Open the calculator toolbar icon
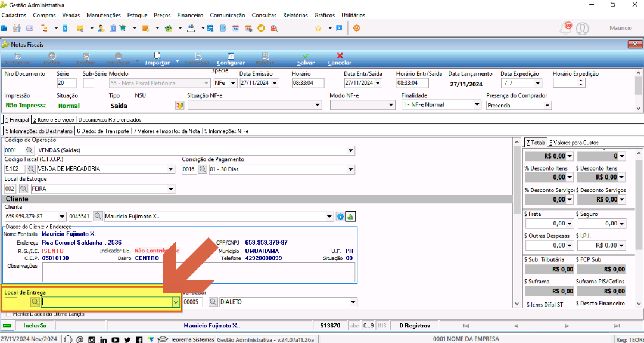Viewport: 644px width, 343px height. pos(223,29)
